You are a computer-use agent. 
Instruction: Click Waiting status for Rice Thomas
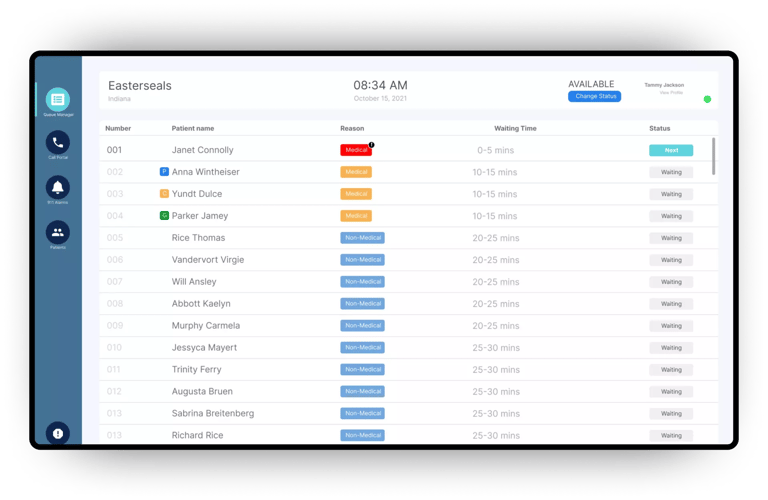click(671, 238)
